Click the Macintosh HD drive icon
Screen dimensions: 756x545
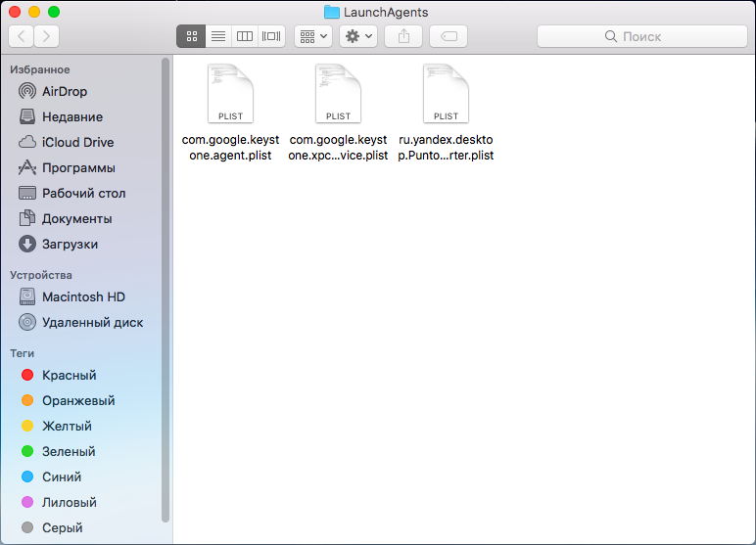(x=27, y=296)
